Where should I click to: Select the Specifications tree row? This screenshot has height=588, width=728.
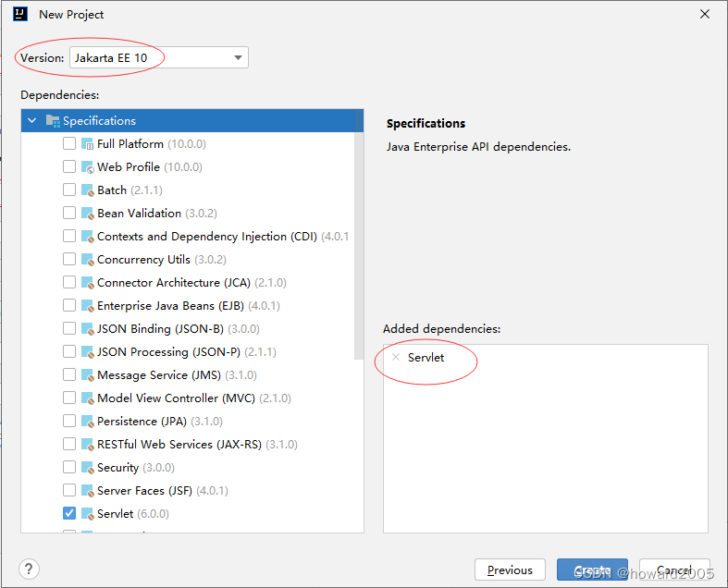coord(192,121)
